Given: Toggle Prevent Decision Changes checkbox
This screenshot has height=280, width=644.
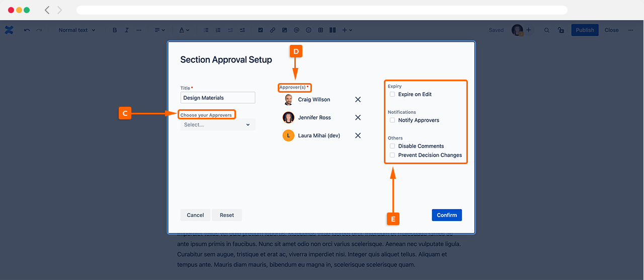Looking at the screenshot, I should pyautogui.click(x=392, y=155).
